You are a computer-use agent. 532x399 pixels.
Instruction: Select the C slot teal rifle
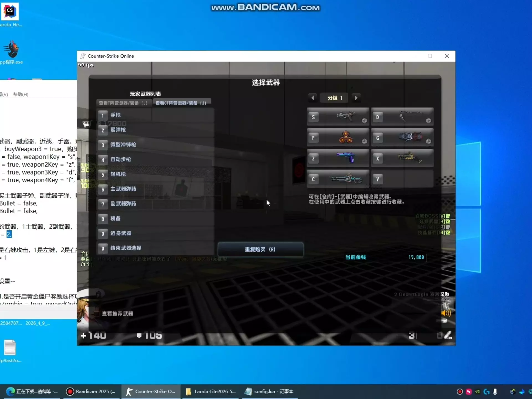click(338, 179)
